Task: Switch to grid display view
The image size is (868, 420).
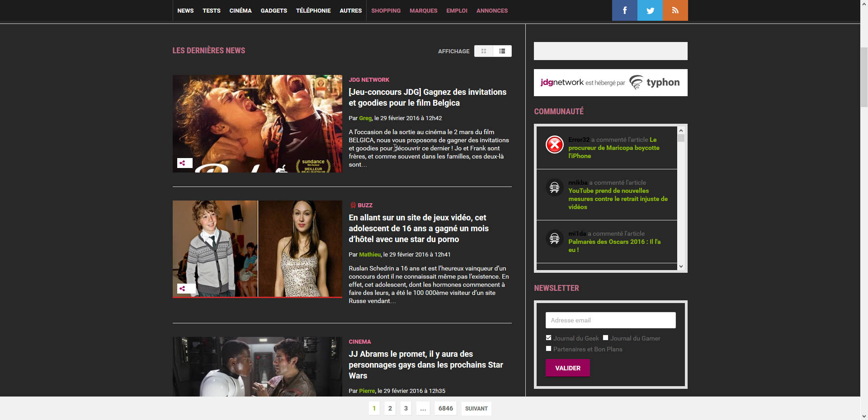Action: [x=484, y=51]
